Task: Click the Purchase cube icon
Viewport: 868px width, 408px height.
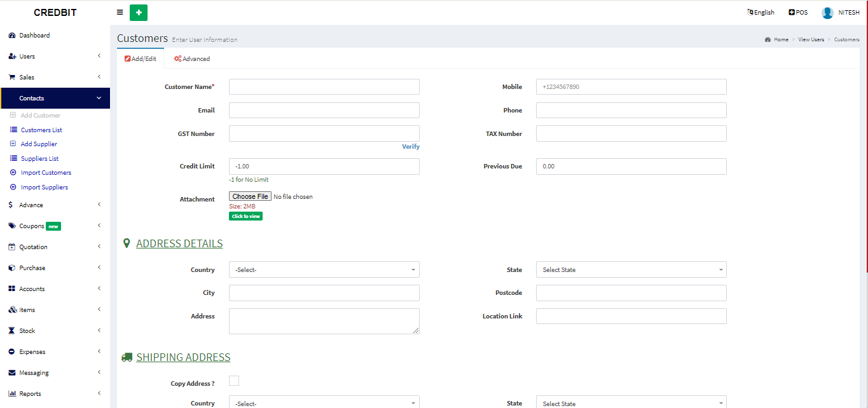Action: [12, 268]
